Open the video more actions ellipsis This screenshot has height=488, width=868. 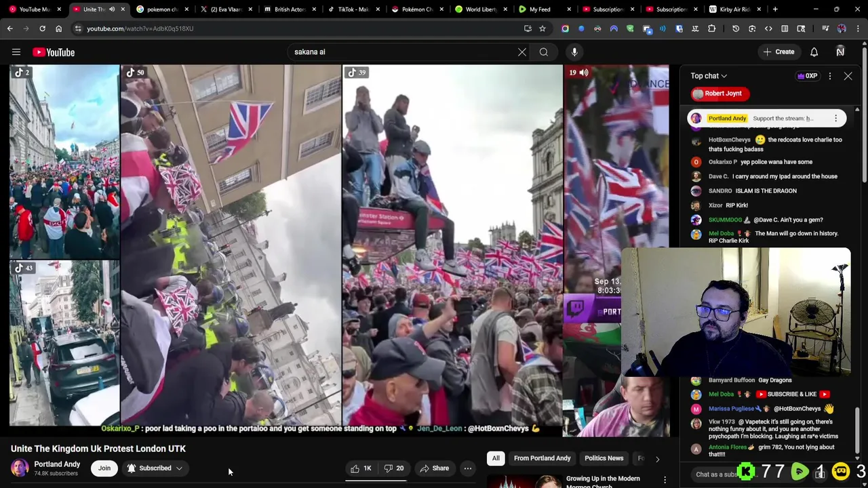(x=467, y=468)
